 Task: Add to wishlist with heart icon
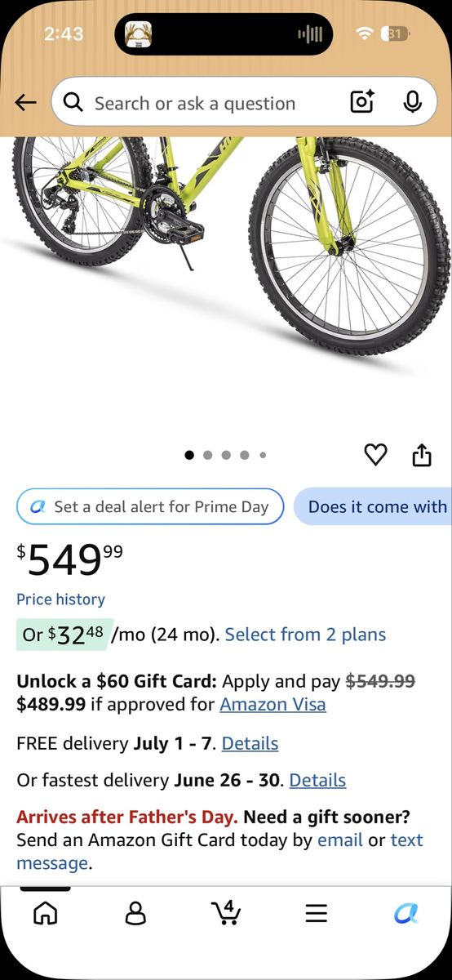[x=375, y=455]
